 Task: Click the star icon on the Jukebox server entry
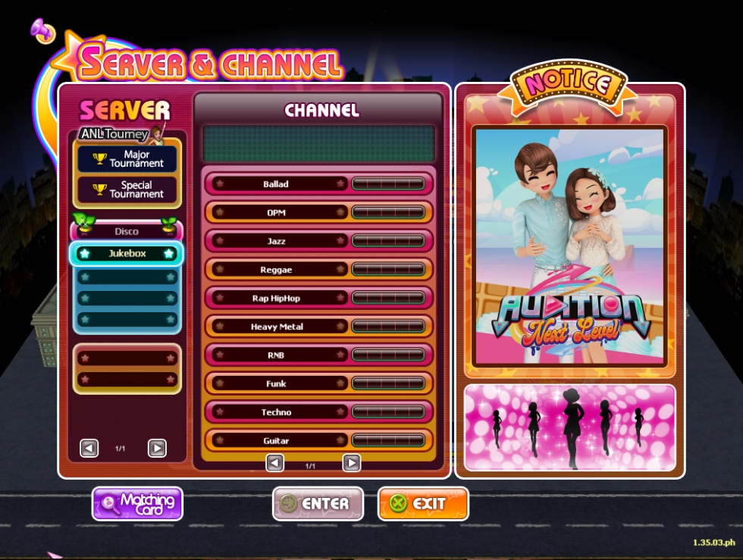click(x=83, y=254)
